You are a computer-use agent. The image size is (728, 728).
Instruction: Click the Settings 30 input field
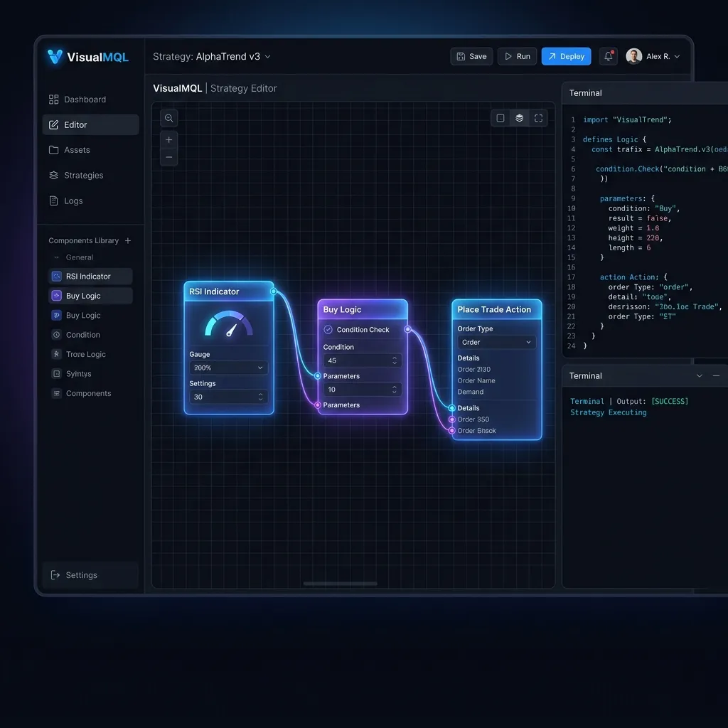click(228, 397)
